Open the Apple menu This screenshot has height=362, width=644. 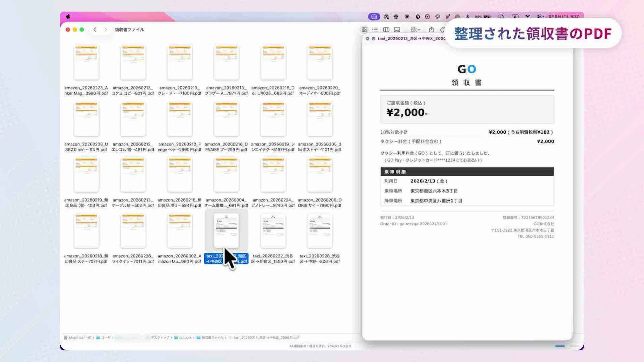click(68, 16)
